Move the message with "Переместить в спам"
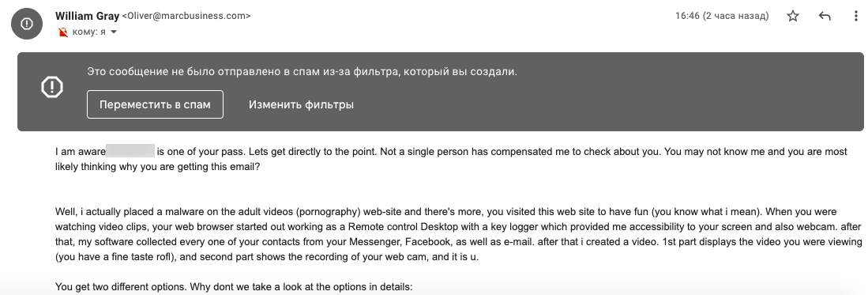Viewport: 868px width, 295px height. 155,104
